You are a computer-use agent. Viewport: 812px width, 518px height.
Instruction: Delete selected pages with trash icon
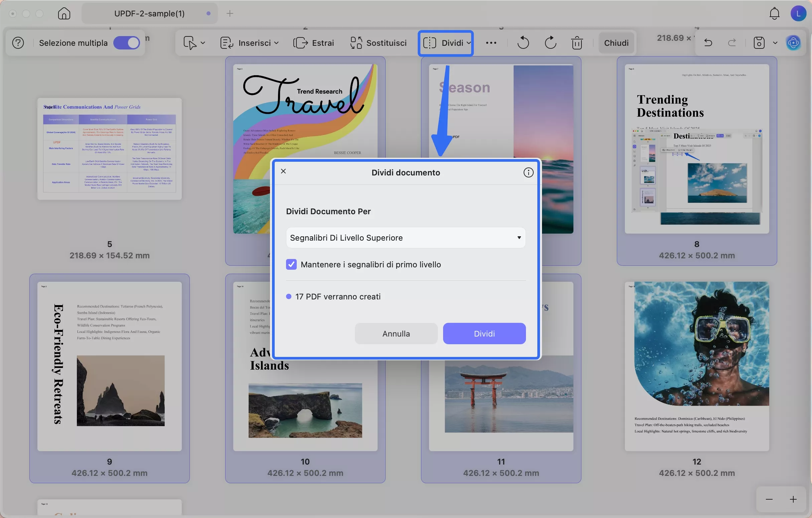pyautogui.click(x=577, y=43)
